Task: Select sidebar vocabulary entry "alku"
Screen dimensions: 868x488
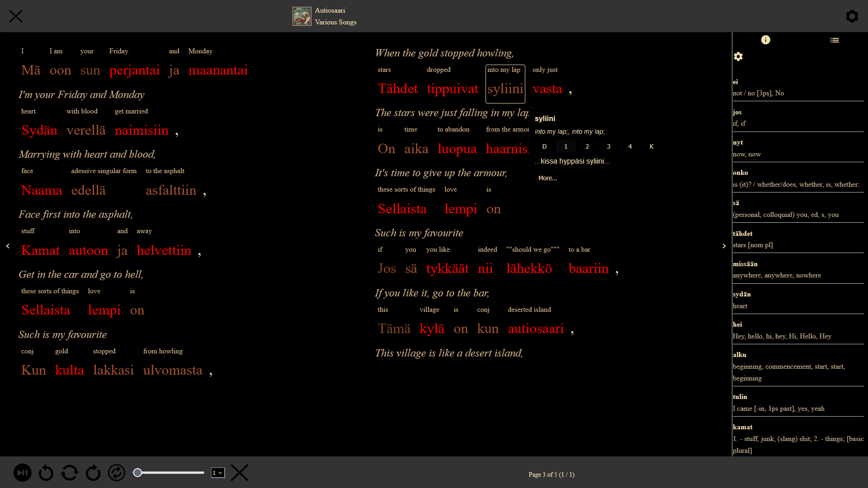Action: (798, 366)
